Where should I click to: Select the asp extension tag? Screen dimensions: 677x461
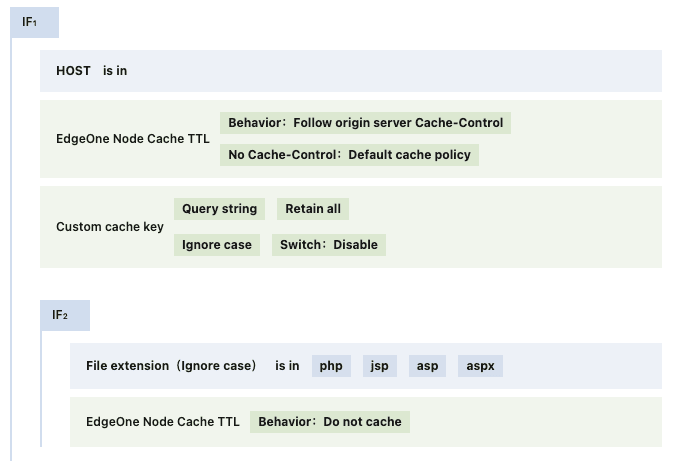point(427,366)
